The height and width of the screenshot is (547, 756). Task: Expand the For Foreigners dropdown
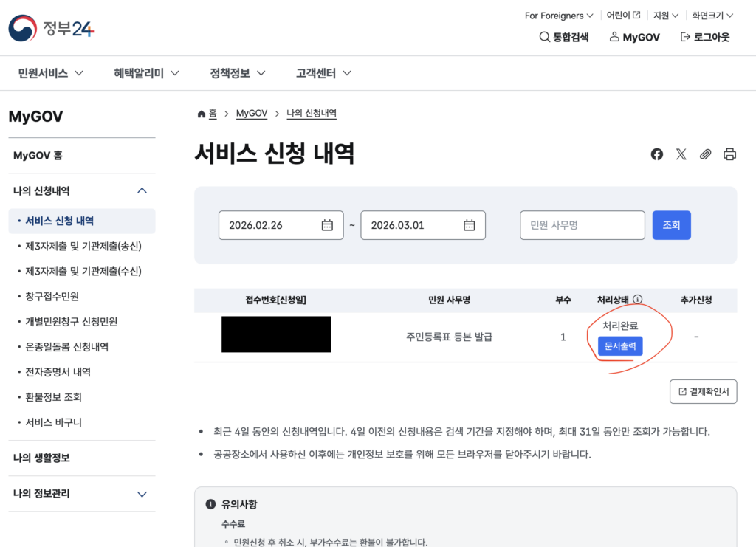559,16
